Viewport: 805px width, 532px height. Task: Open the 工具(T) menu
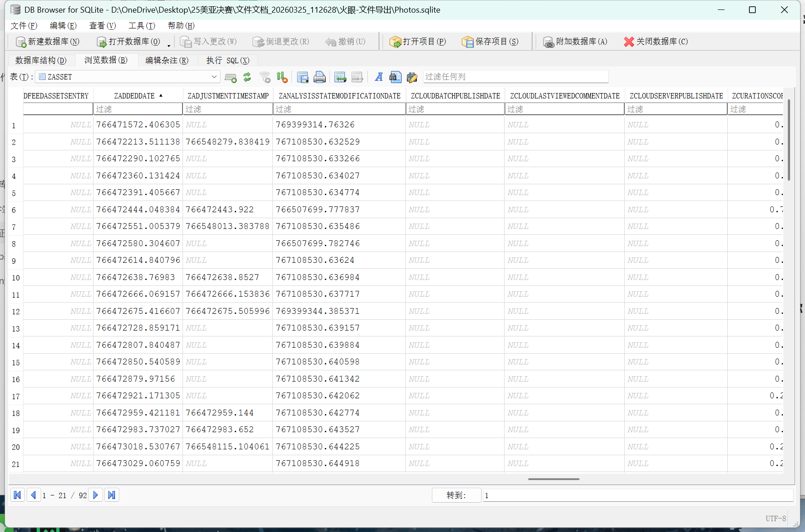coord(141,26)
